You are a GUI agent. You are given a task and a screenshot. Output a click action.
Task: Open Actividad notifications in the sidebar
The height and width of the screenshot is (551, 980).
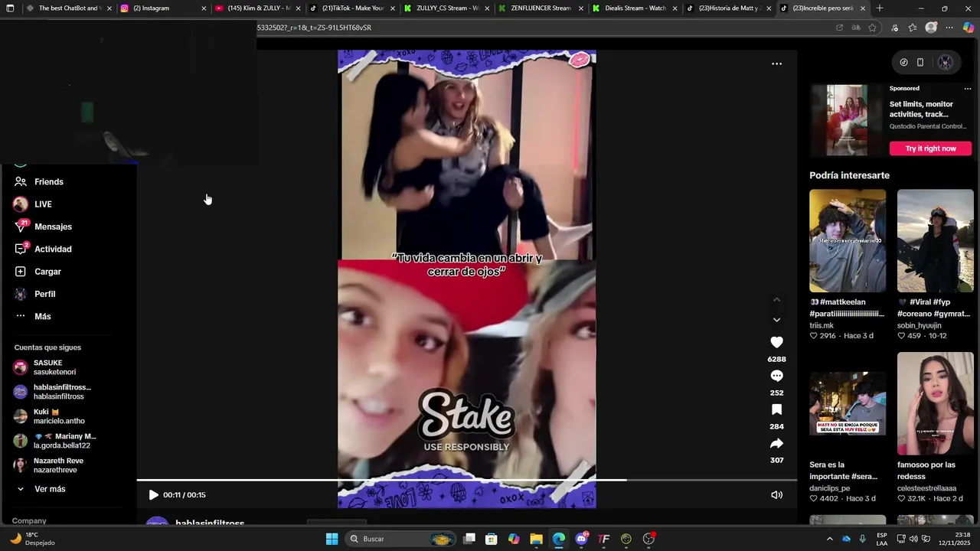(53, 249)
